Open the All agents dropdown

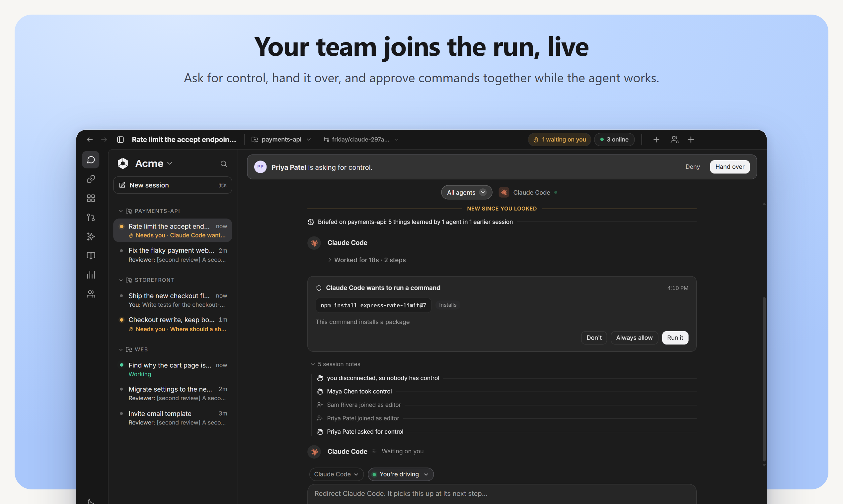point(466,193)
